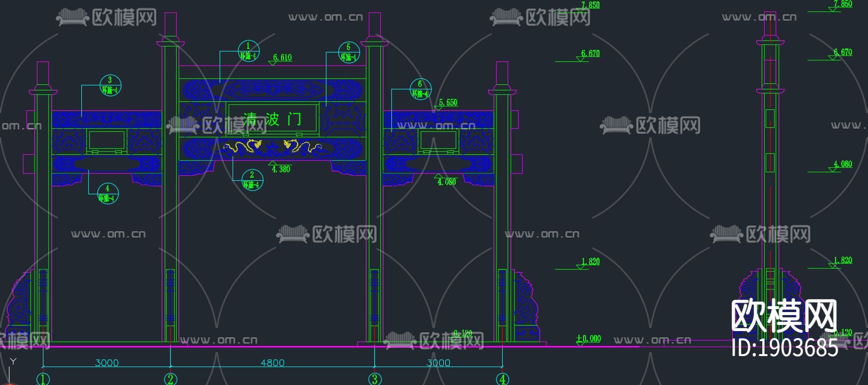Click the blank plaque frame below callout 6

coord(438,140)
